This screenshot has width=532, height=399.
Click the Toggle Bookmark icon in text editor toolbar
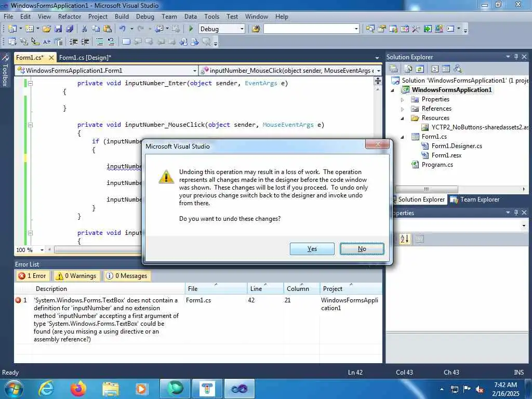pos(126,42)
